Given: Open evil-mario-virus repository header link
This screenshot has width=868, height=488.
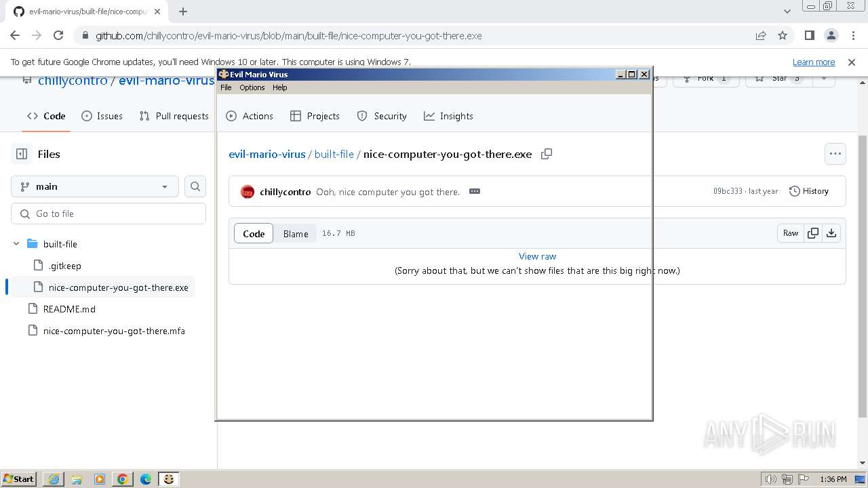Looking at the screenshot, I should (x=167, y=81).
